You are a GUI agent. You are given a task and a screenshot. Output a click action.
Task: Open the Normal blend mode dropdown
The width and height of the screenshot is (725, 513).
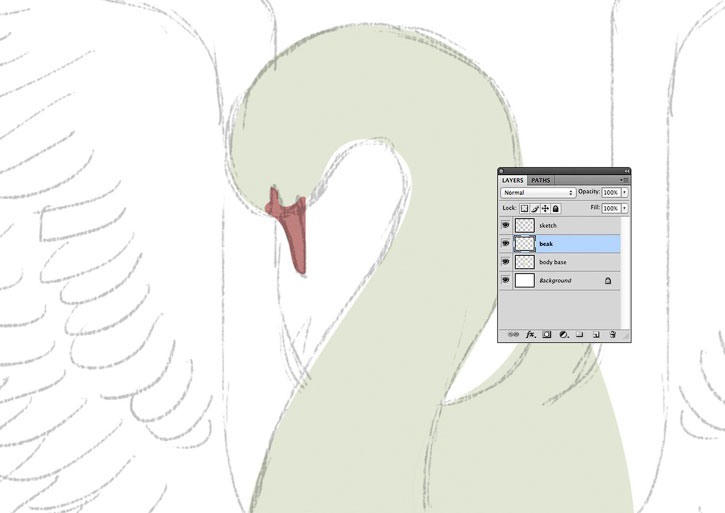(538, 192)
